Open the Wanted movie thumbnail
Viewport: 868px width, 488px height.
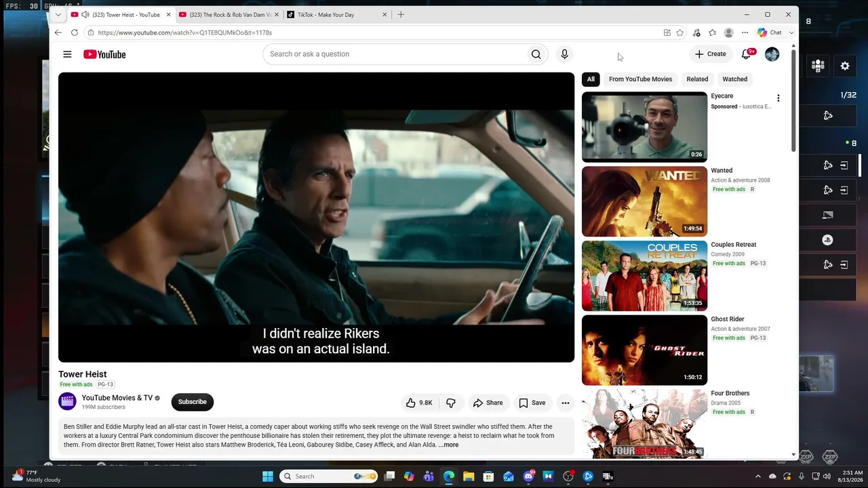click(x=644, y=201)
